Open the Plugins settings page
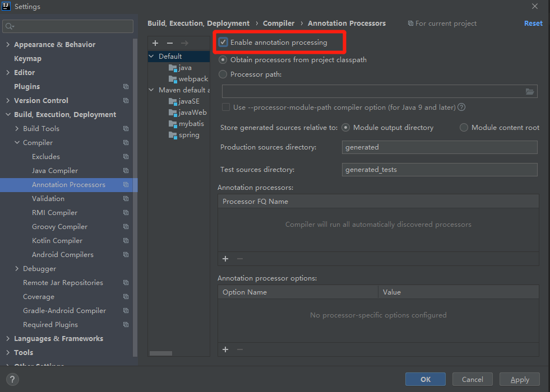 (27, 87)
